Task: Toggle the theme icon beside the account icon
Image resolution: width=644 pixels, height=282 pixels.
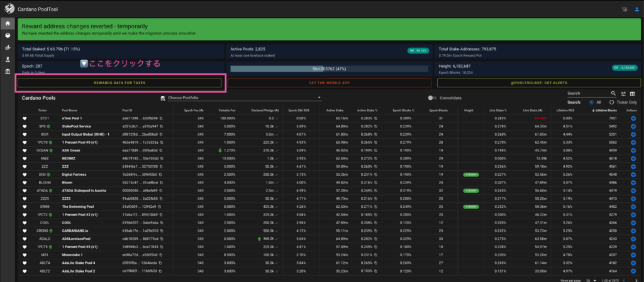Action: (x=625, y=9)
